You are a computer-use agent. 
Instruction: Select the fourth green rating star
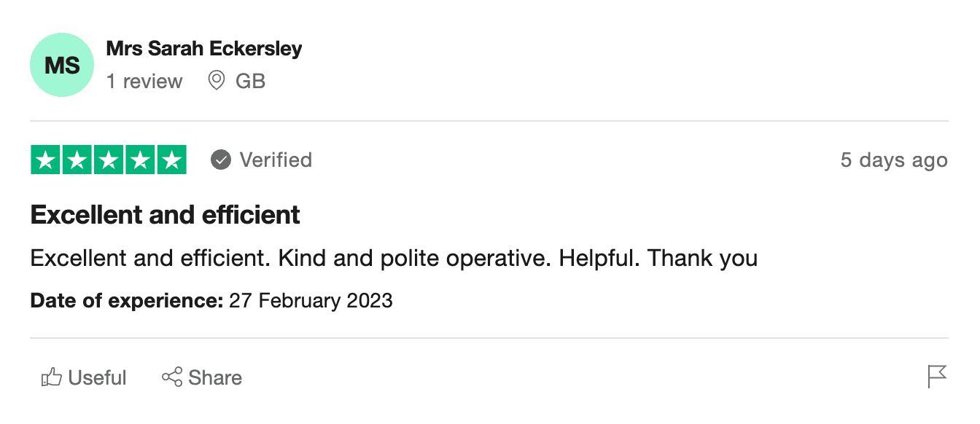pos(140,160)
